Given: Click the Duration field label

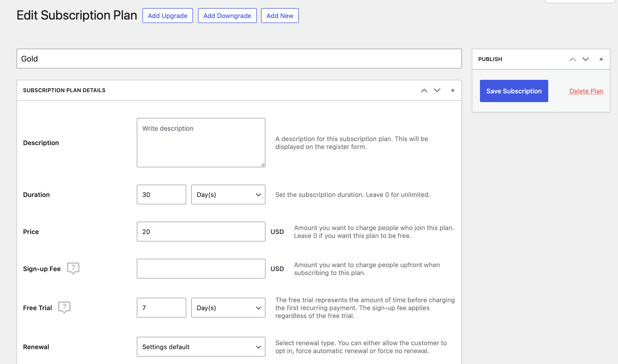Looking at the screenshot, I should tap(36, 195).
